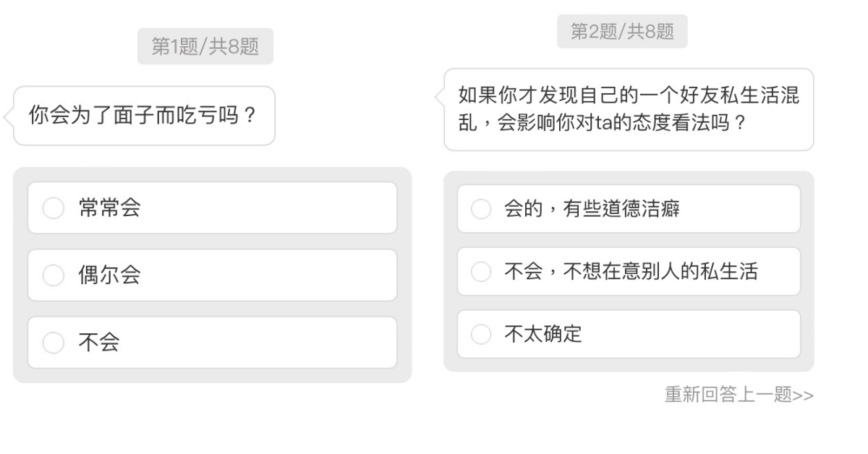Click the question bubble about 好友私生活混乱

(628, 109)
